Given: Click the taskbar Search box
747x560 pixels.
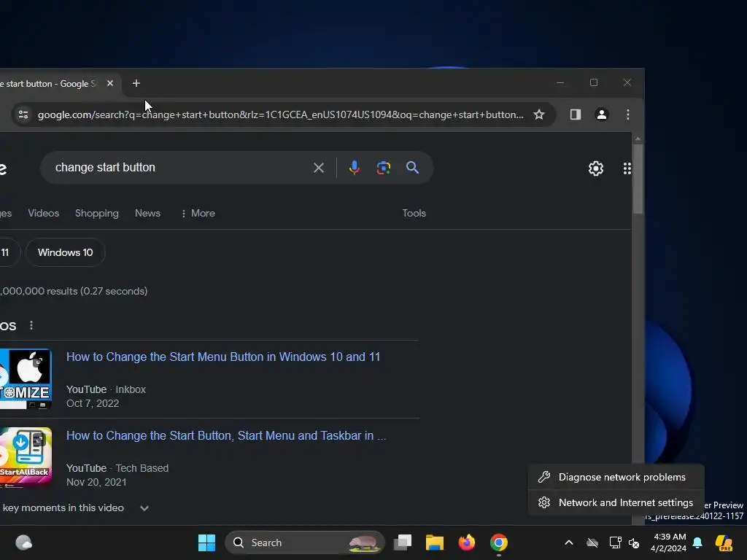Looking at the screenshot, I should [x=304, y=542].
